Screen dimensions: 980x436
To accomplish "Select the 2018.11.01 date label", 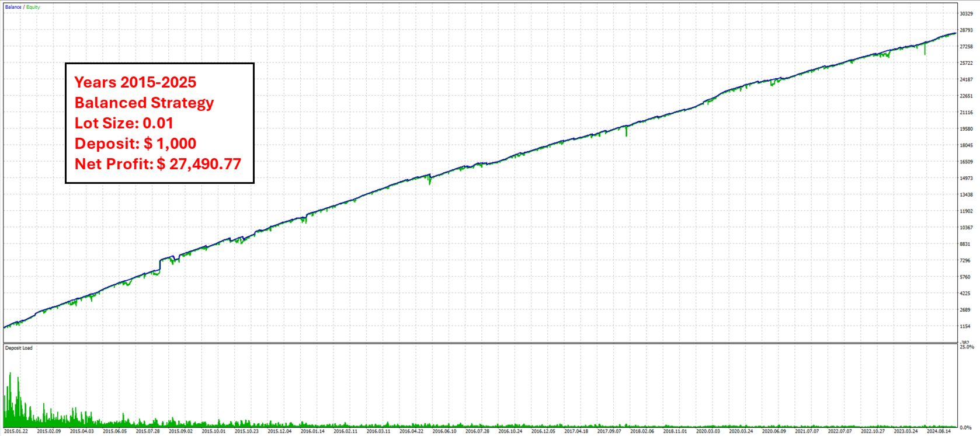I will click(675, 431).
